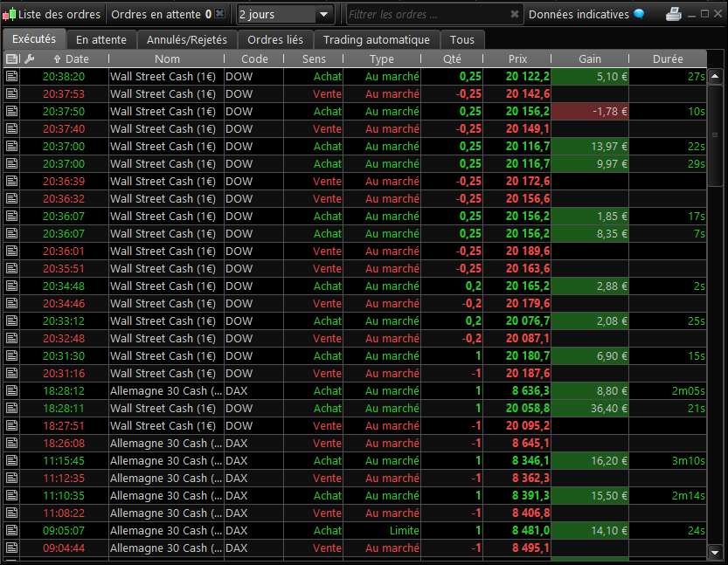Open order details icon for the 20:38:20 row
The height and width of the screenshot is (565, 728).
pyautogui.click(x=11, y=77)
